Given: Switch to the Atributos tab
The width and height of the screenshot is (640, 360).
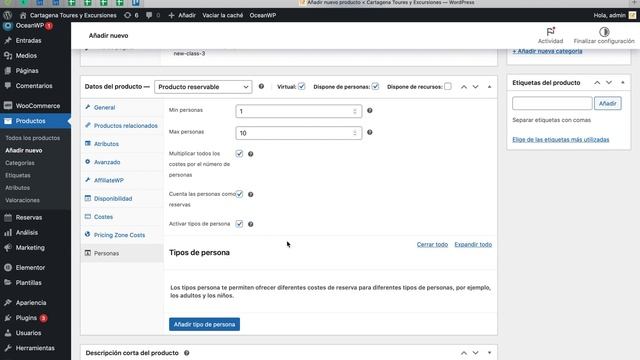Looking at the screenshot, I should (106, 144).
